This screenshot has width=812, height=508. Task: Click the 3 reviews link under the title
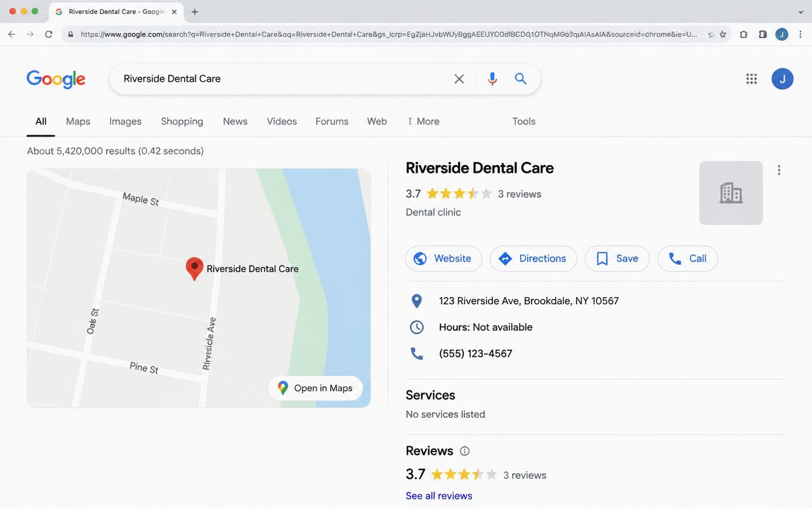pos(520,194)
